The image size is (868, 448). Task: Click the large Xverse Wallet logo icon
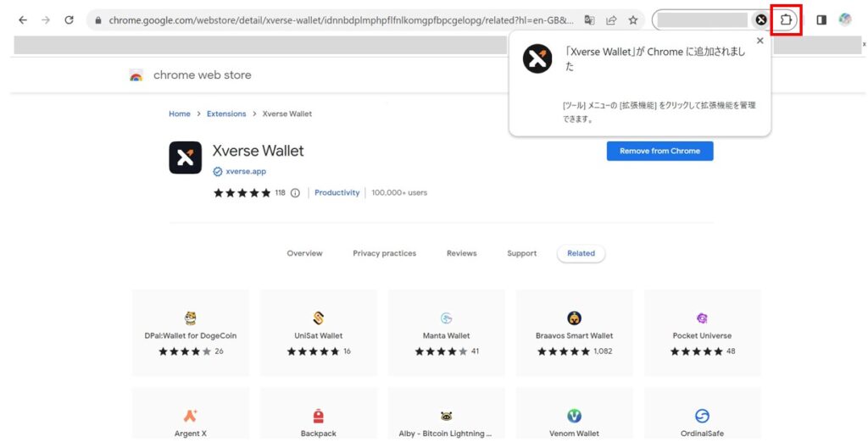(x=186, y=158)
